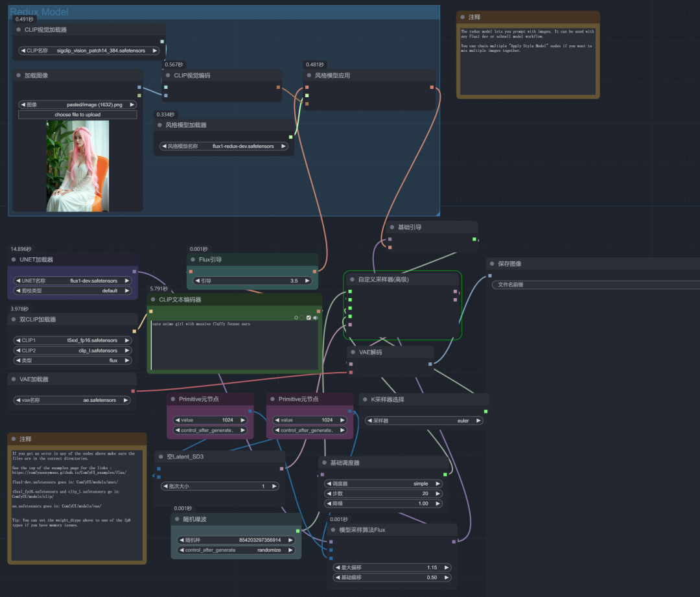
Task: Click the green output port of 基础引导
Action: pos(474,239)
